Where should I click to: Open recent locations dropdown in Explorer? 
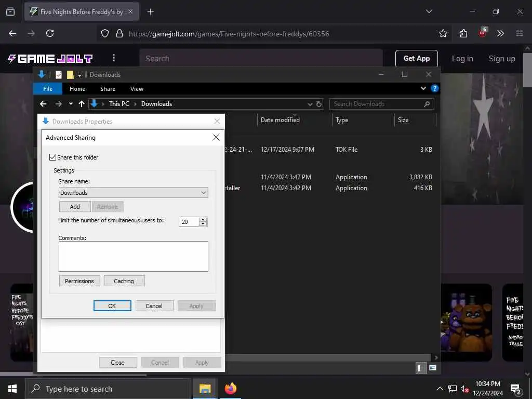point(71,104)
